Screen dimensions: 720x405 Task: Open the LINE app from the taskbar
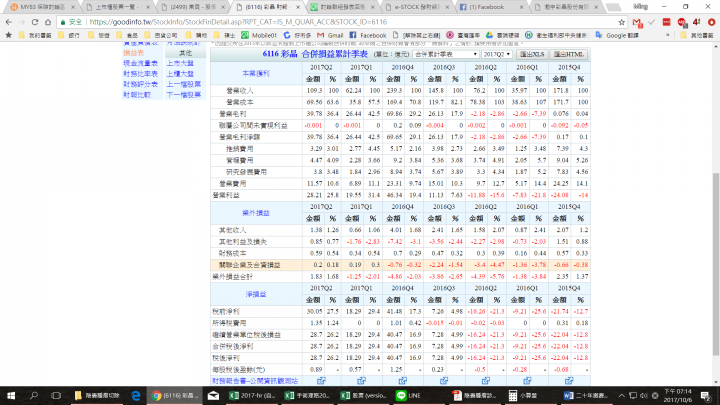409,395
